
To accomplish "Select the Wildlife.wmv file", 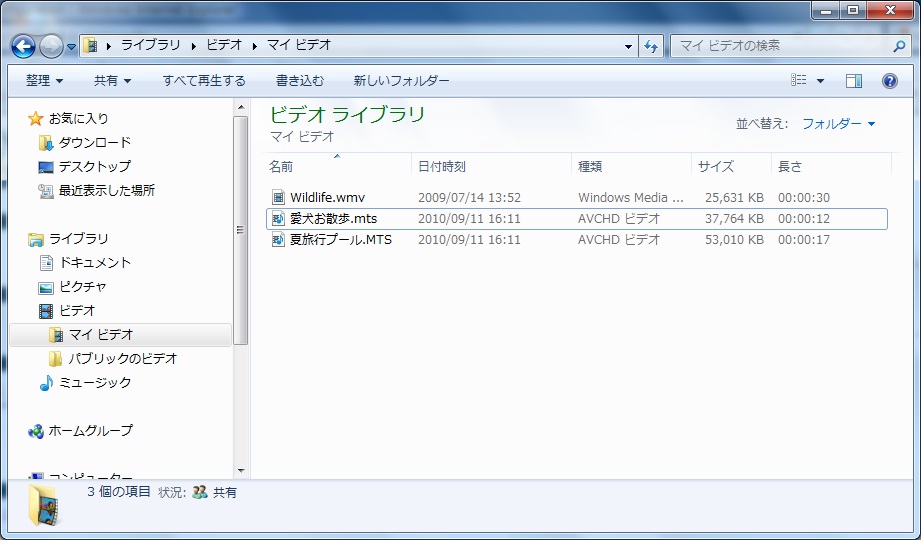I will [327, 197].
